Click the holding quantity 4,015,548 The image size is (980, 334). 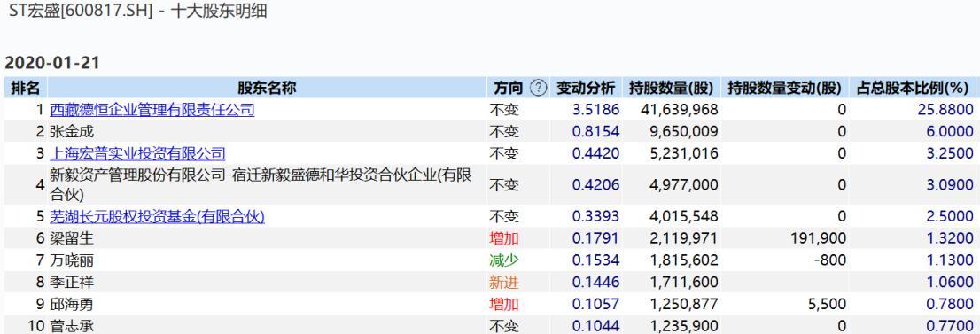tap(684, 217)
